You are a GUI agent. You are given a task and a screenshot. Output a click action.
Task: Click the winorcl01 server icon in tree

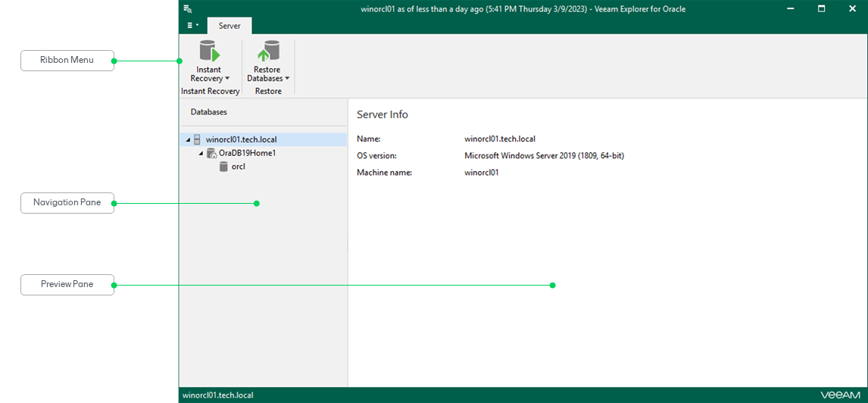197,139
